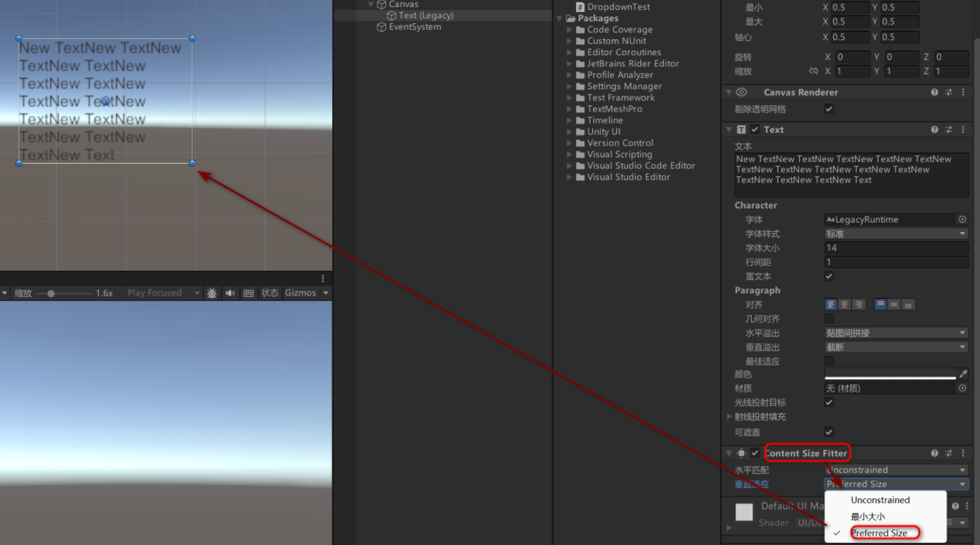Enable the geometry alignment checkbox
Image resolution: width=980 pixels, height=545 pixels.
point(830,319)
